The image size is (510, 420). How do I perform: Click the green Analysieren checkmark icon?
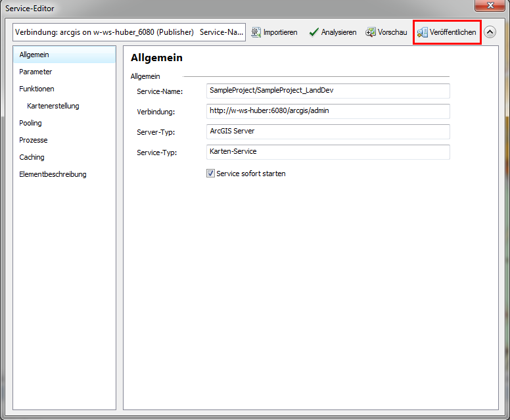[x=313, y=32]
